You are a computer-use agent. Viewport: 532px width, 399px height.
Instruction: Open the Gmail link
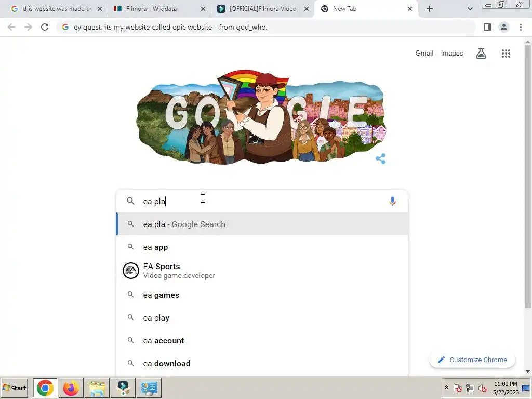[424, 54]
